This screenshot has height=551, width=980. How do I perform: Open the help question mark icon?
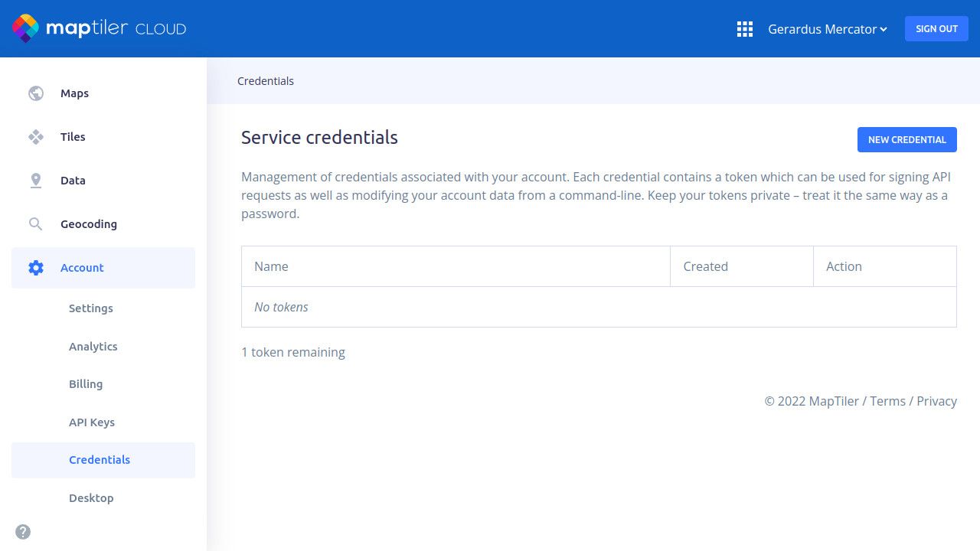(23, 532)
